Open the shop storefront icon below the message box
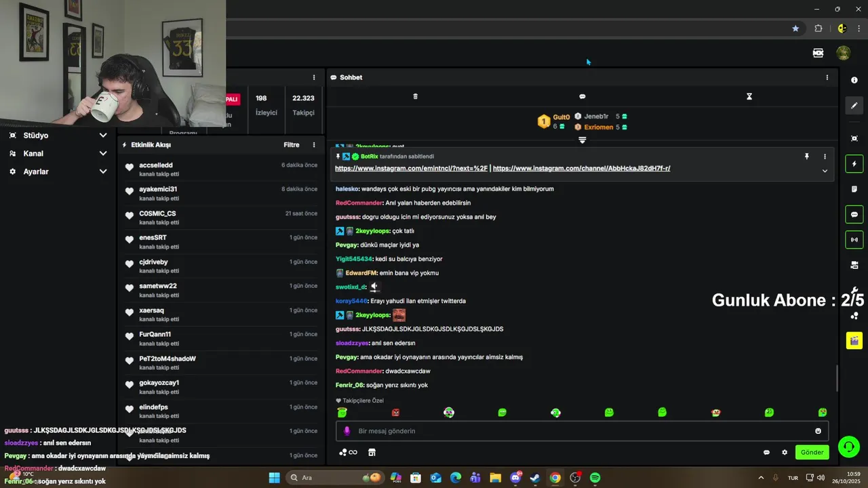The width and height of the screenshot is (868, 488). [x=372, y=452]
